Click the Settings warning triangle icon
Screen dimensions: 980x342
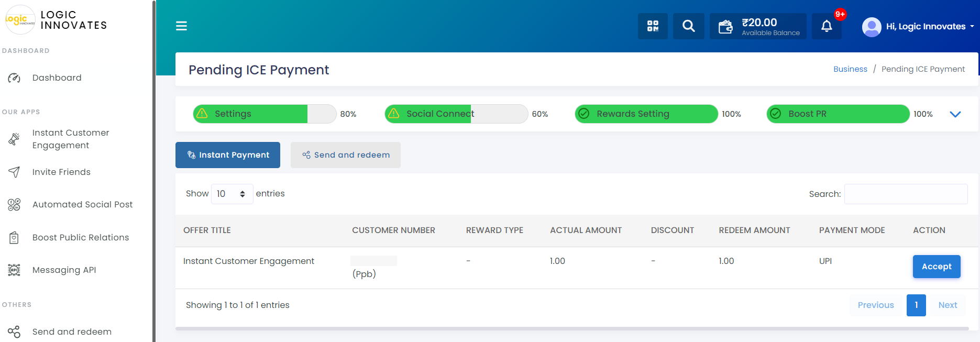click(202, 114)
